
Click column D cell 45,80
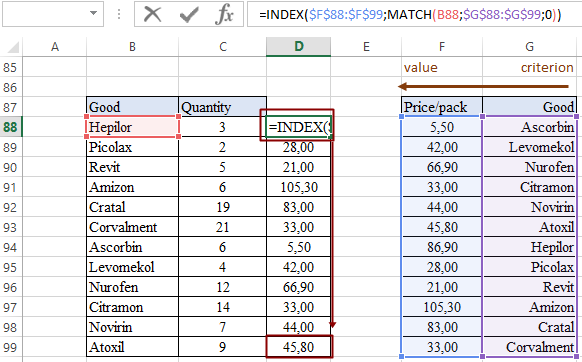[x=298, y=348]
